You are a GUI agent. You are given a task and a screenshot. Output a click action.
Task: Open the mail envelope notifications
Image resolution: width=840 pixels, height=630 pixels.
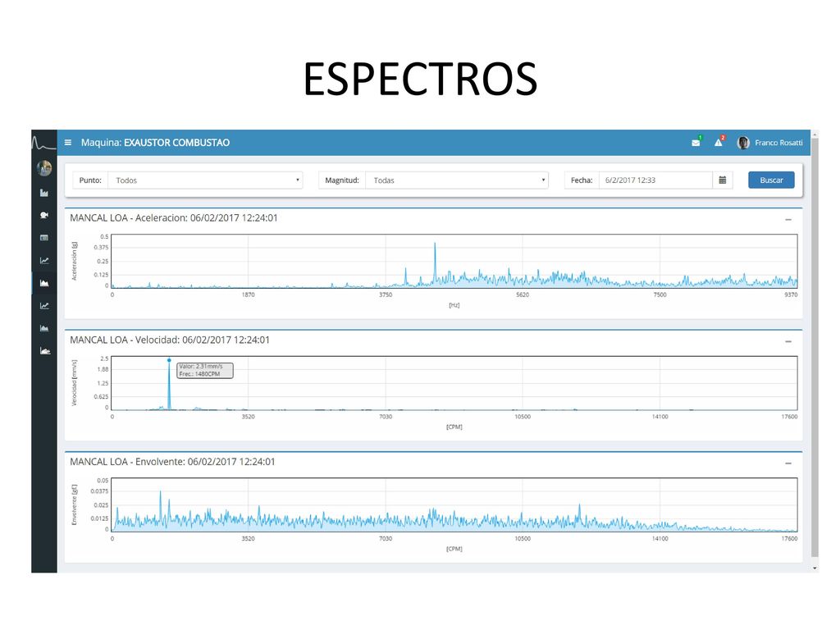pos(696,143)
